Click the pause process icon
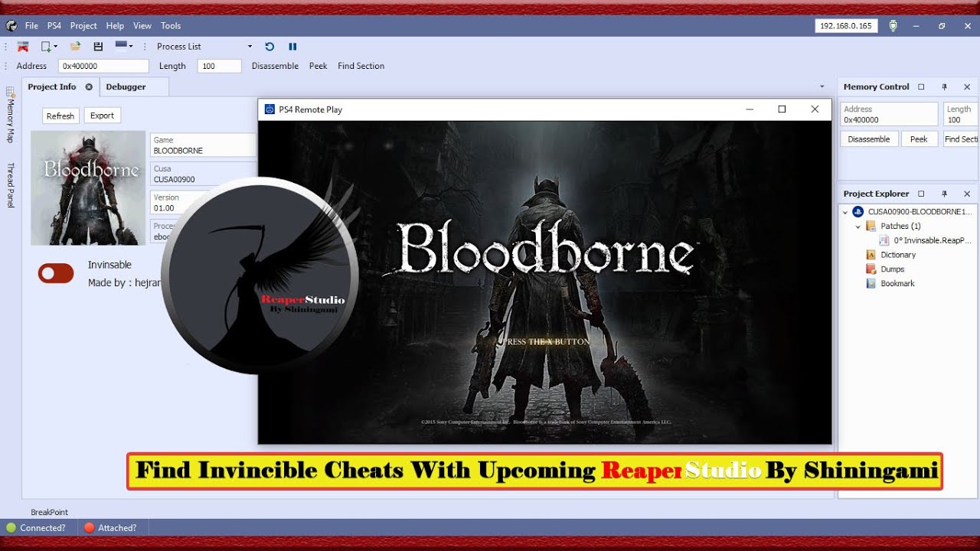980x551 pixels. [x=292, y=47]
